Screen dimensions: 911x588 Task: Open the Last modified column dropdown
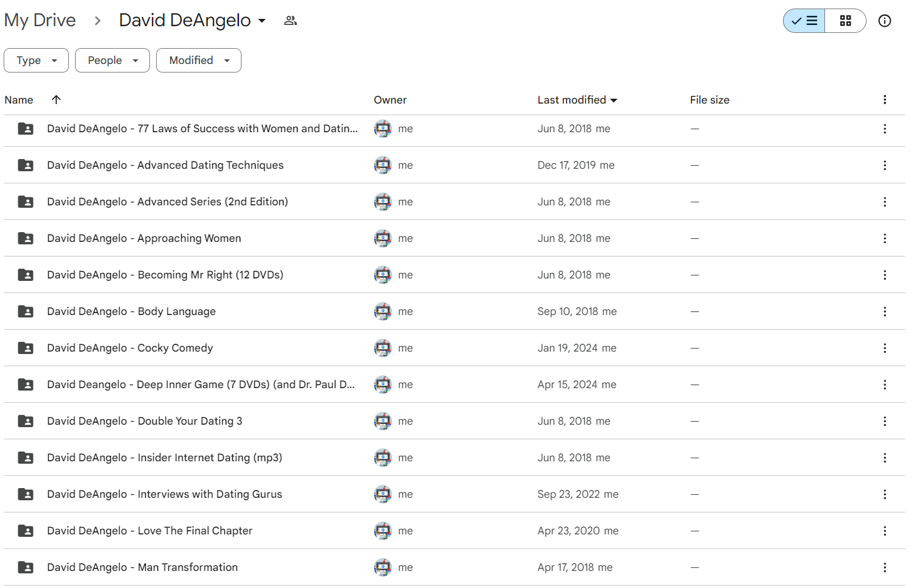[x=613, y=101]
